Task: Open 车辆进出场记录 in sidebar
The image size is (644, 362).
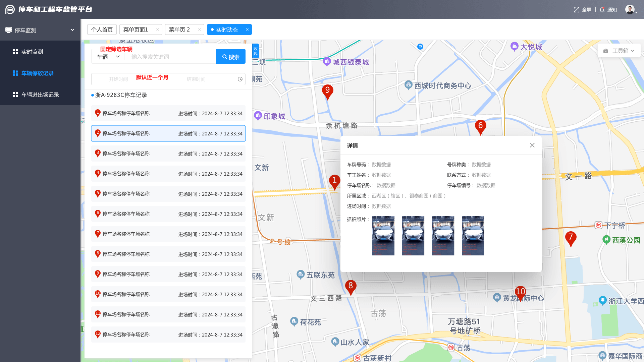Action: click(x=40, y=95)
